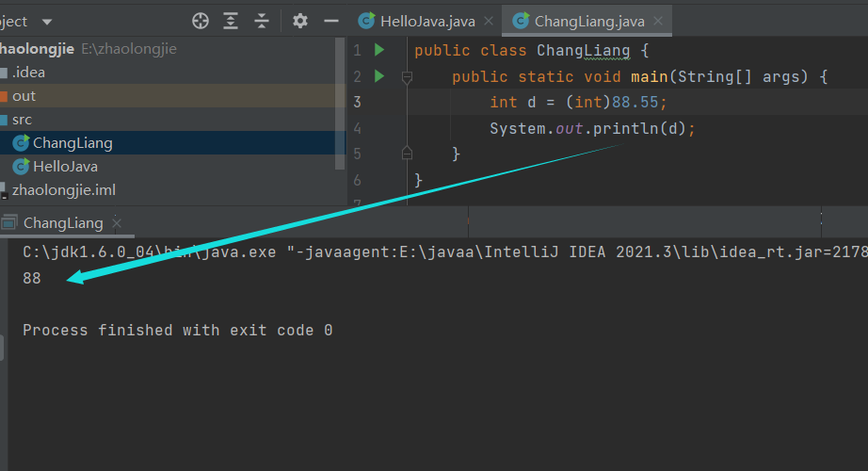Click the 88.55 literal on line 3
Image resolution: width=868 pixels, height=471 pixels.
click(x=635, y=102)
